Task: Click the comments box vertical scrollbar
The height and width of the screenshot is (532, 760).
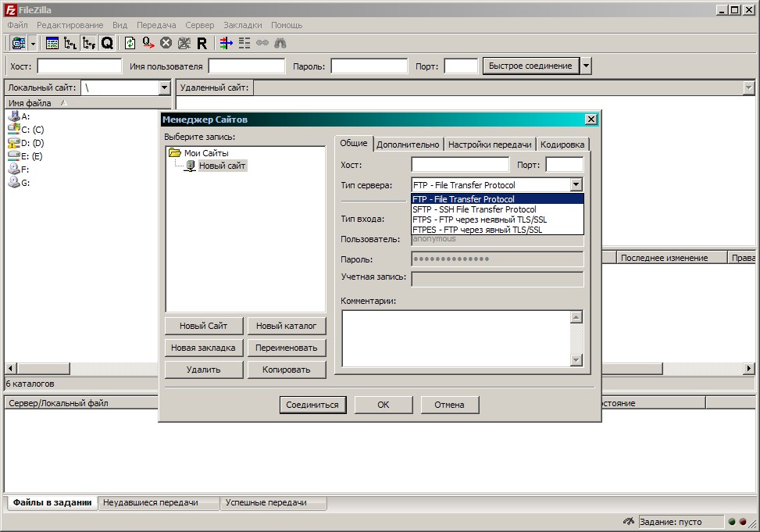Action: pos(576,338)
